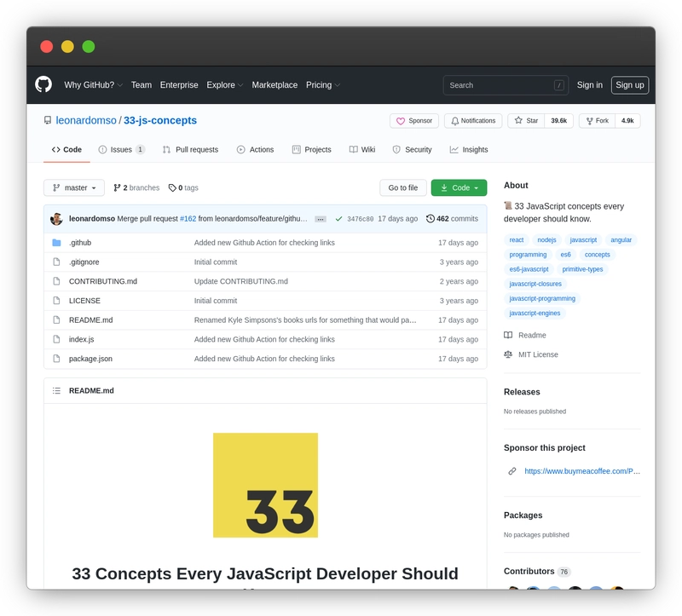Open the buymeacoffee sponsor link
This screenshot has width=682, height=616.
point(582,471)
